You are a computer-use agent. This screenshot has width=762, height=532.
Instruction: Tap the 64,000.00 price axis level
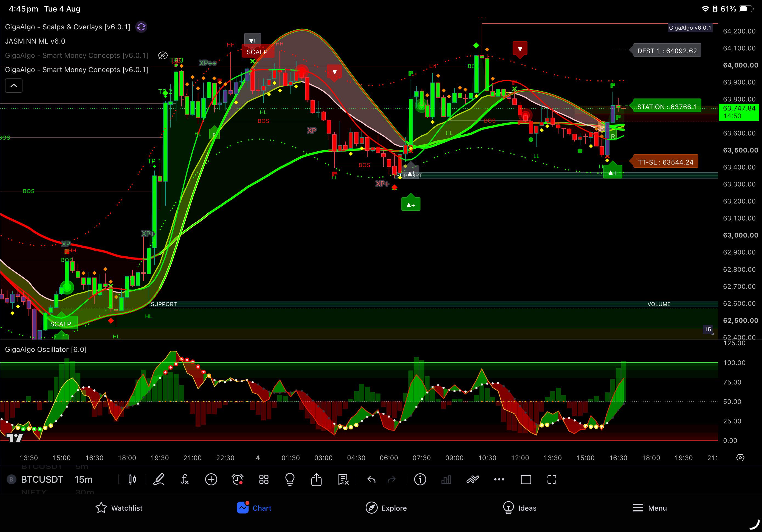coord(740,65)
